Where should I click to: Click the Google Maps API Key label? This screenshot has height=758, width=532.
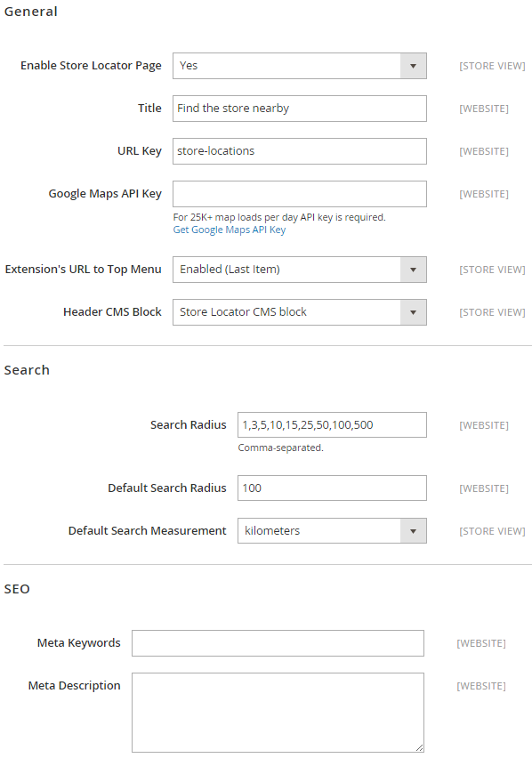(105, 194)
